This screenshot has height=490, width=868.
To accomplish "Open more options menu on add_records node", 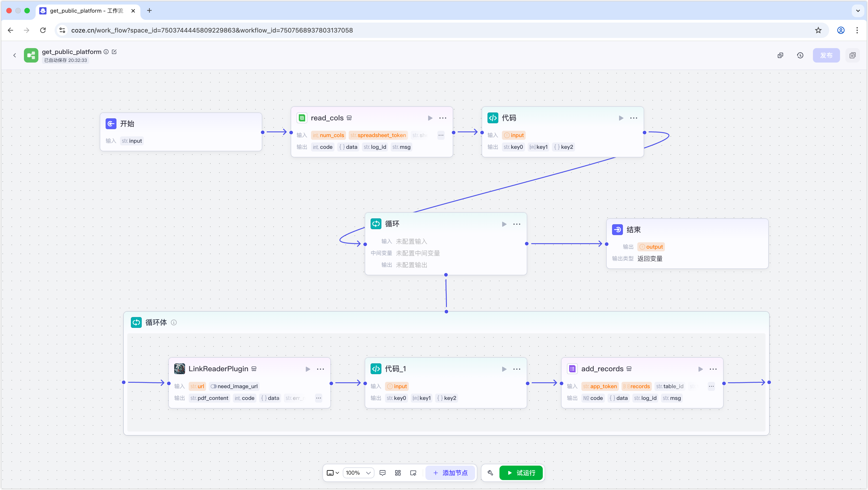I will click(713, 369).
